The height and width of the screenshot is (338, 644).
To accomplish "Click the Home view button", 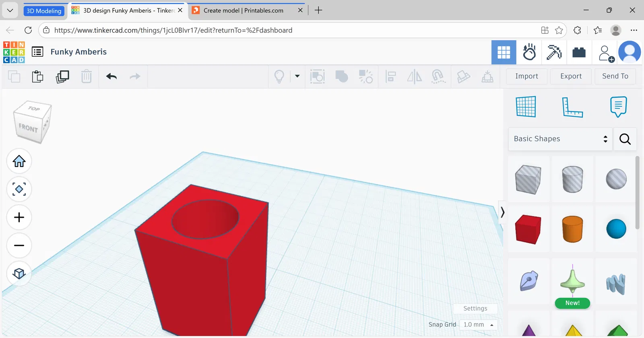I will click(19, 161).
